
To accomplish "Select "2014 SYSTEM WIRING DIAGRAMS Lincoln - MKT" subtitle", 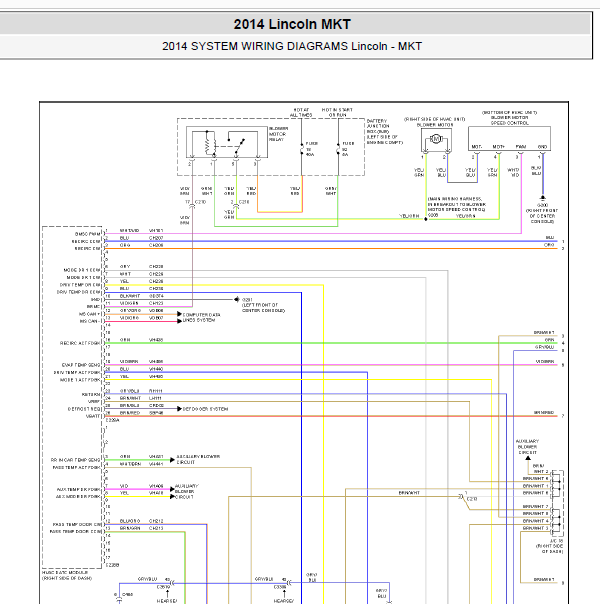I will pyautogui.click(x=292, y=46).
